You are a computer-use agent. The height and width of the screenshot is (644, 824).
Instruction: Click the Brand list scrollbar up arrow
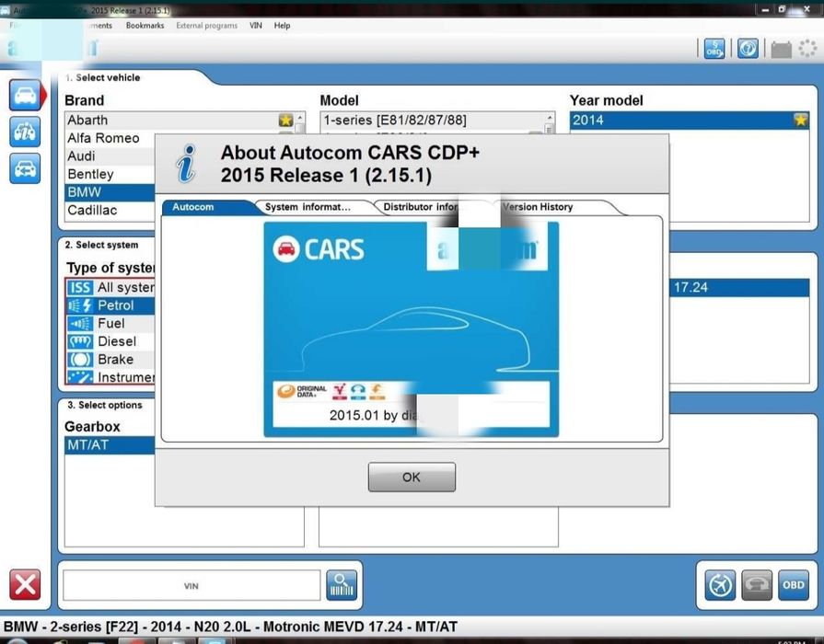point(299,117)
